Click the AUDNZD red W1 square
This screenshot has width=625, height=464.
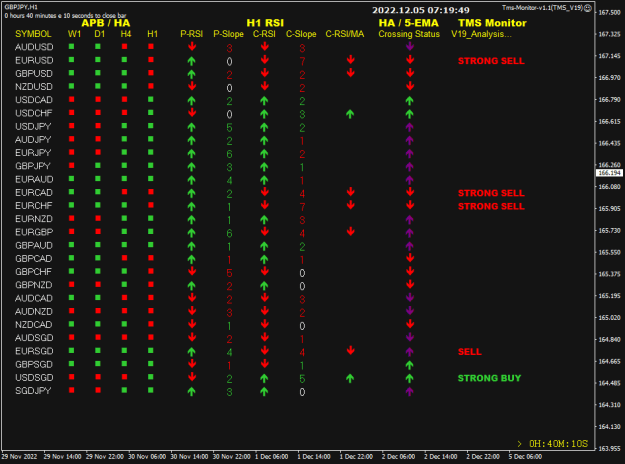(x=71, y=311)
